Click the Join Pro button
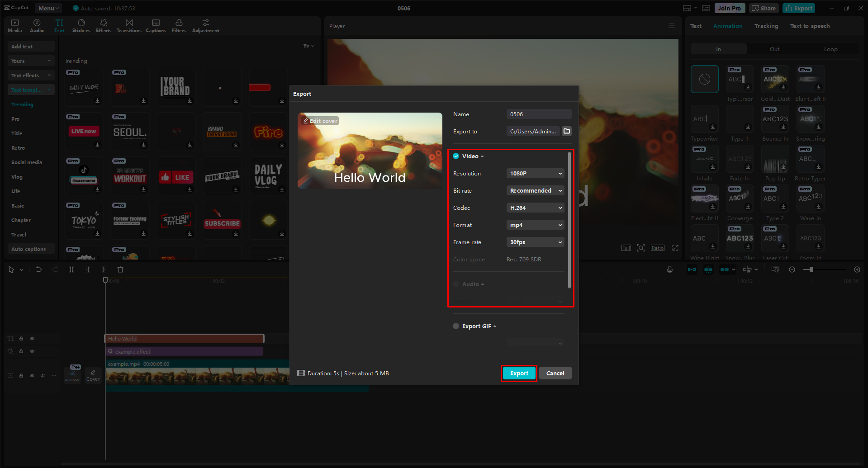868x468 pixels. (730, 8)
